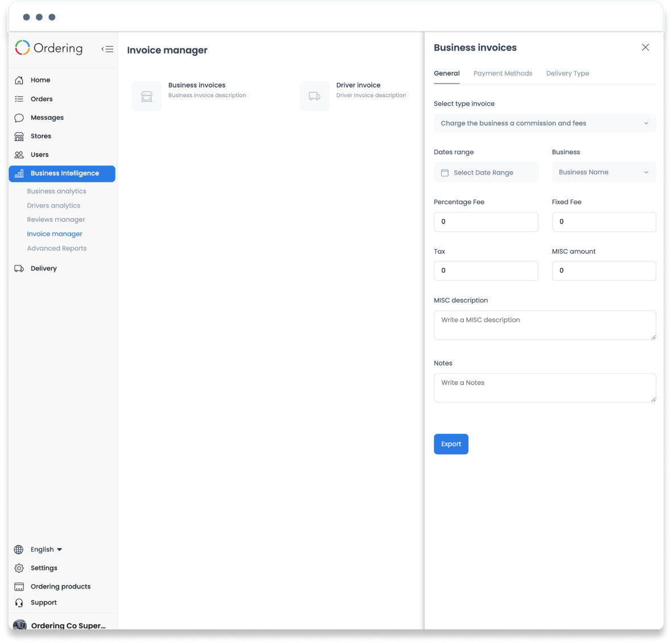Click the MISC amount input field
This screenshot has width=672, height=643.
pos(604,271)
